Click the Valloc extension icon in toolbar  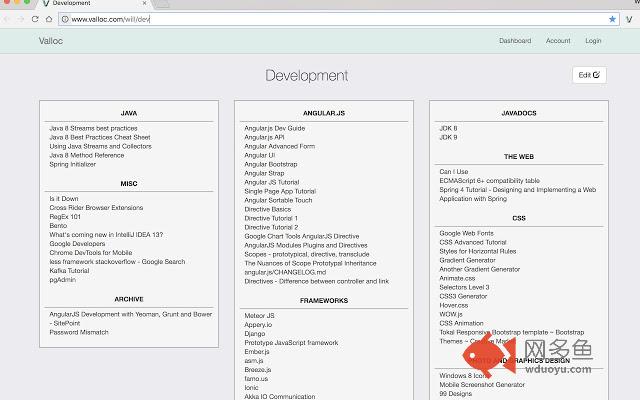click(629, 19)
